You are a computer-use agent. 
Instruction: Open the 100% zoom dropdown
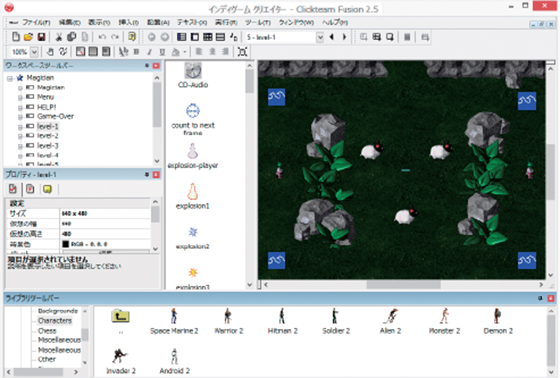(x=34, y=52)
